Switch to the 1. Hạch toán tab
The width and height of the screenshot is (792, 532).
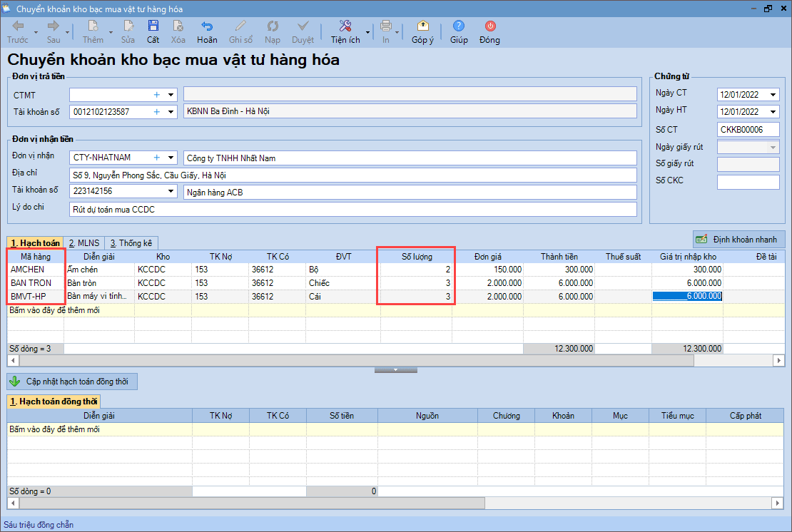pyautogui.click(x=35, y=242)
